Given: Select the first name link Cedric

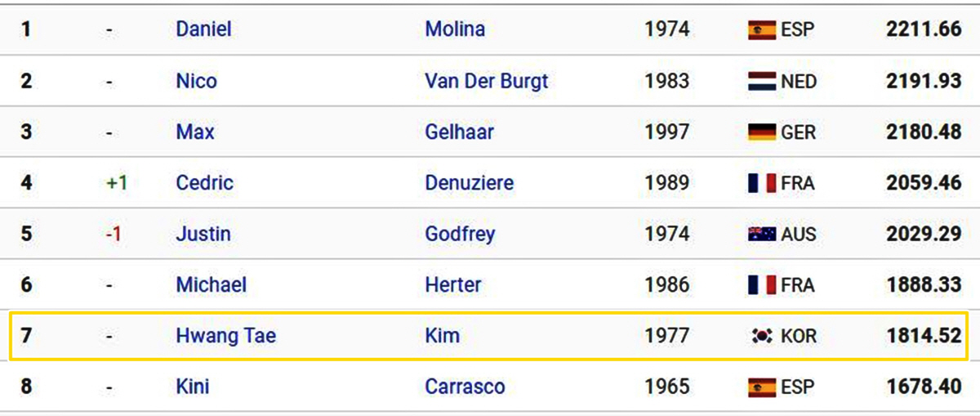Looking at the screenshot, I should pyautogui.click(x=204, y=182).
